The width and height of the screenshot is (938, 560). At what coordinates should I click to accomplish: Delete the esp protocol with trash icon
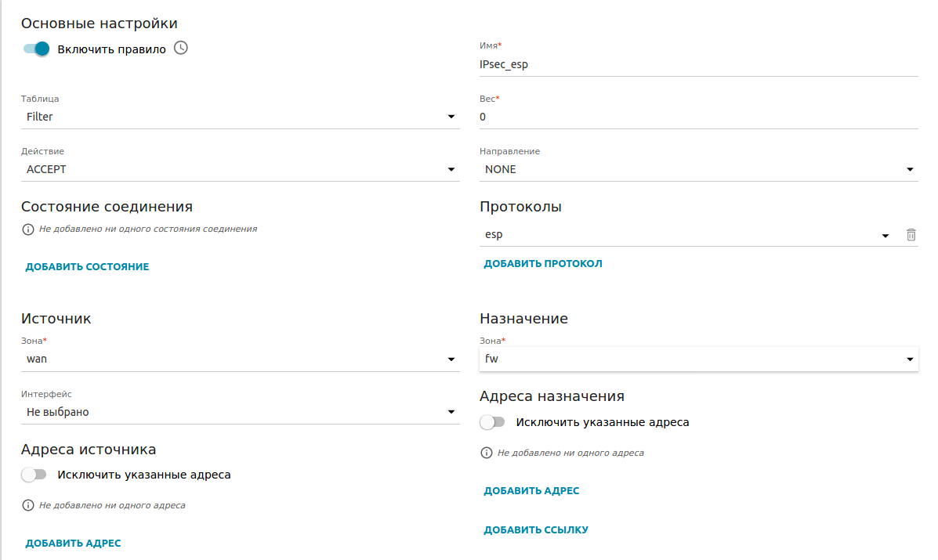click(911, 235)
